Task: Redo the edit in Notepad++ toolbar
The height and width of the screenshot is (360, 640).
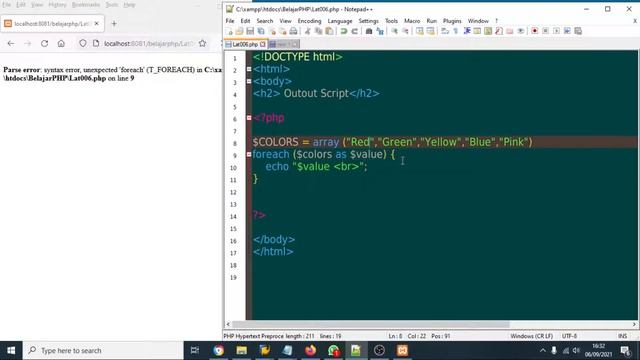Action: pos(355,31)
